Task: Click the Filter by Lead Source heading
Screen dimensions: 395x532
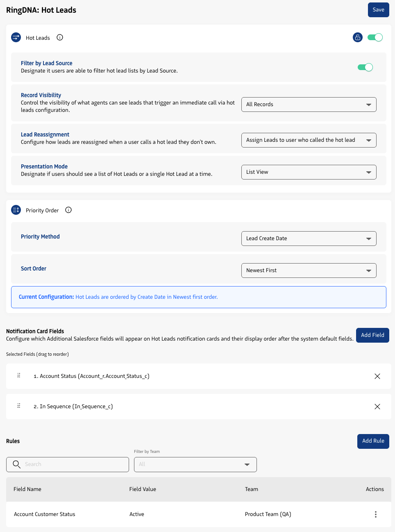Action: click(47, 63)
